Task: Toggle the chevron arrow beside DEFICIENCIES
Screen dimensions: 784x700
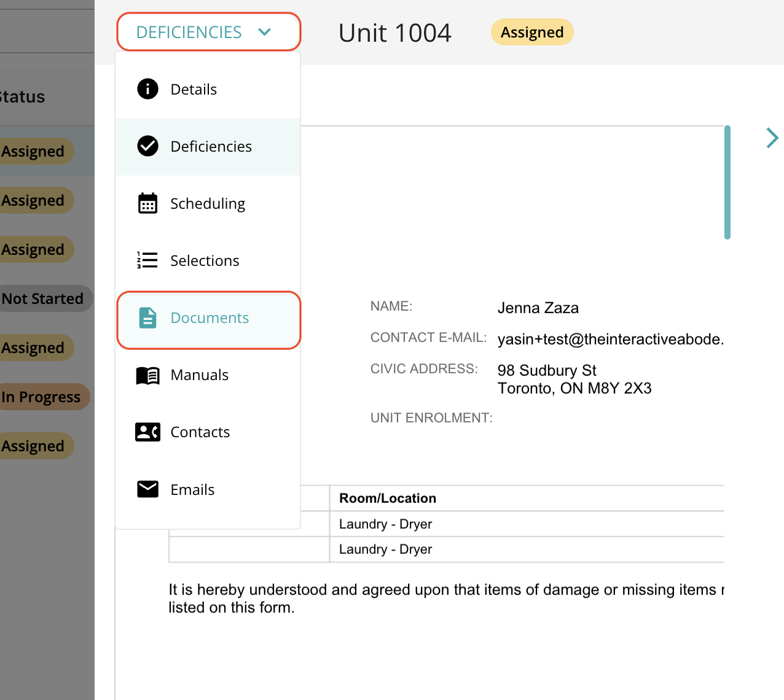Action: 265,32
